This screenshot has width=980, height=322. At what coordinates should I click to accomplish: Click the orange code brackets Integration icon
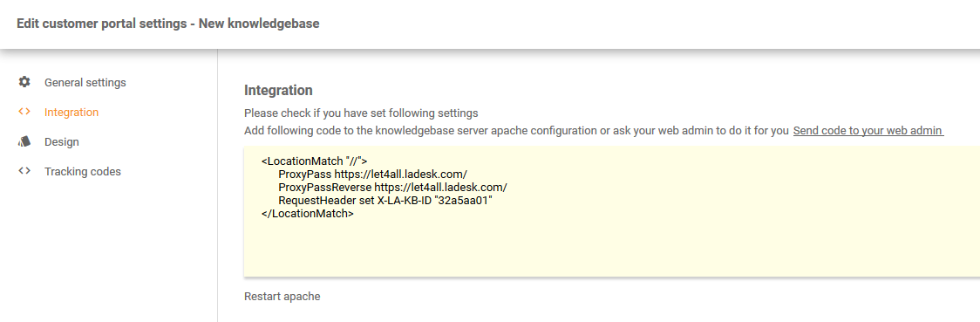[24, 112]
